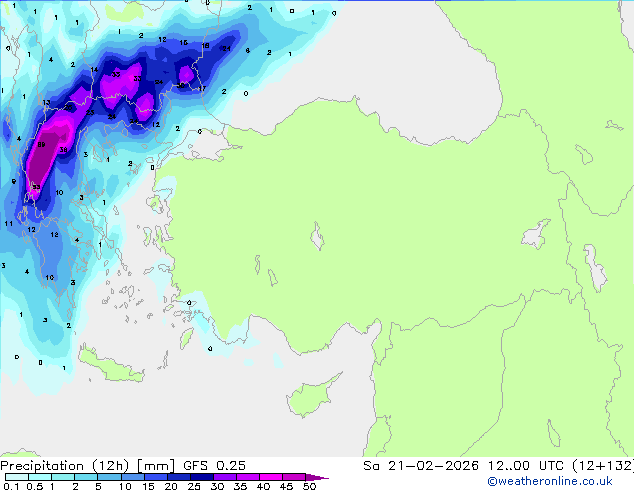Click the legend label '50'
Viewport: 634px width, 490px height.
(309, 486)
